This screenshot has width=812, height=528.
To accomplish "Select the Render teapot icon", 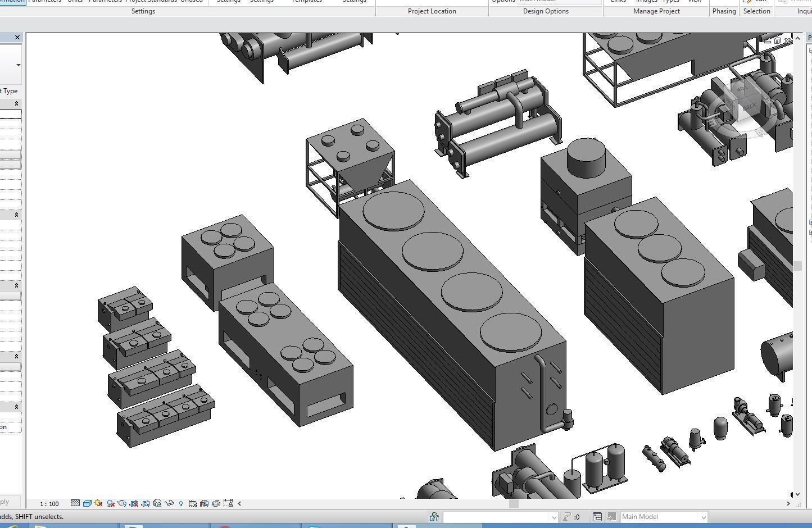I will click(121, 503).
